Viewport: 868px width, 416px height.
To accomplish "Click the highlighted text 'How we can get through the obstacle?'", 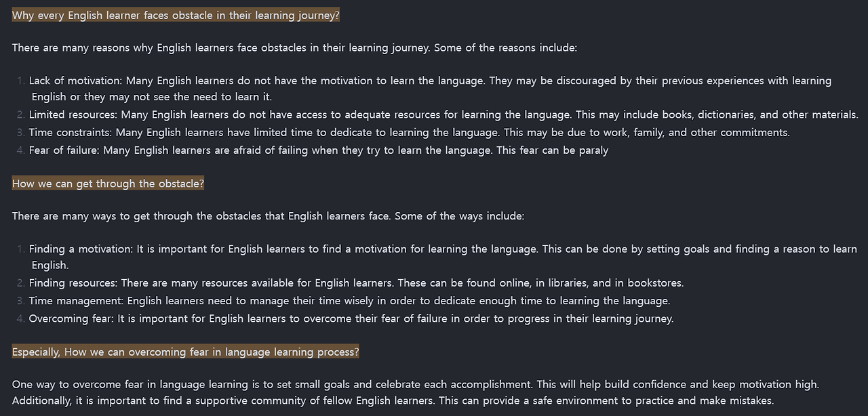I will click(108, 184).
